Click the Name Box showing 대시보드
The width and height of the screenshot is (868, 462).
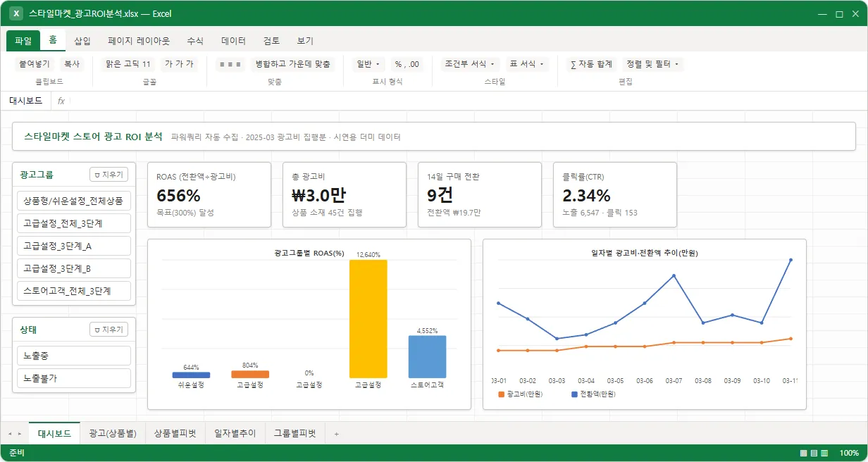26,101
